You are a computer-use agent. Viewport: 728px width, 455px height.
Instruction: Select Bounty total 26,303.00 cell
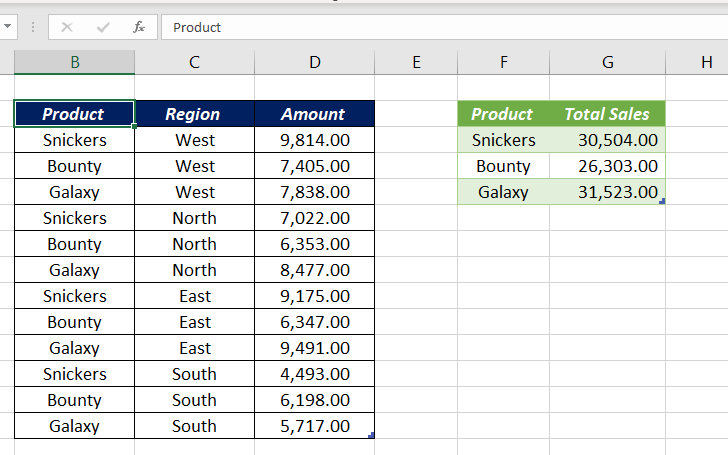[608, 166]
